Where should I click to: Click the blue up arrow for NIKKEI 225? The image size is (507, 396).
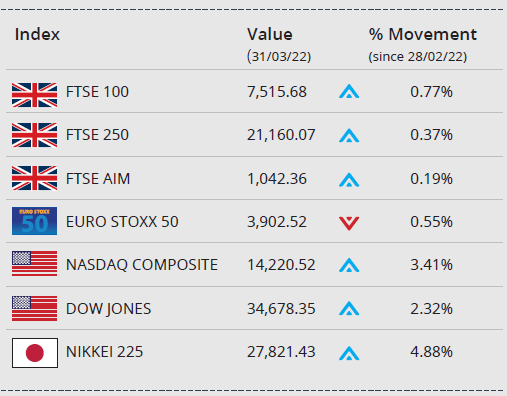click(349, 353)
